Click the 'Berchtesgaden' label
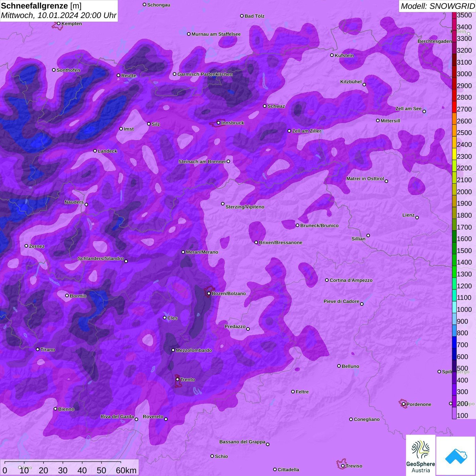Viewport: 476px width, 476px height. coord(435,41)
